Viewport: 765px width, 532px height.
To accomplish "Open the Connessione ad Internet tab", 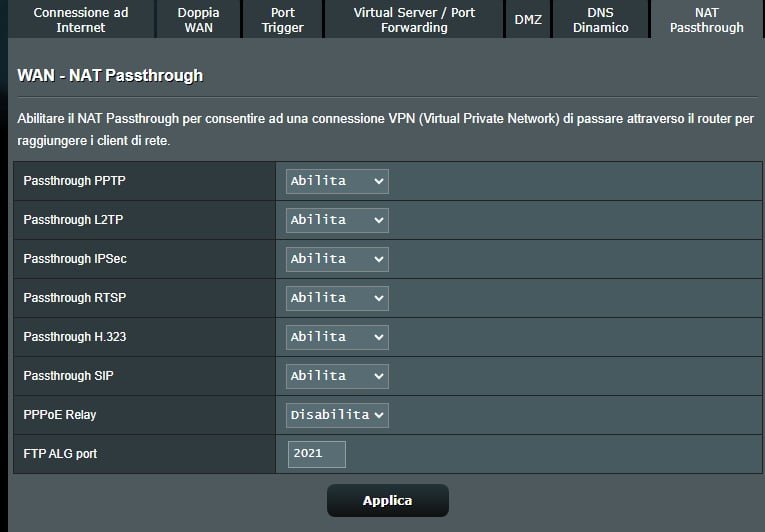I will coord(80,20).
